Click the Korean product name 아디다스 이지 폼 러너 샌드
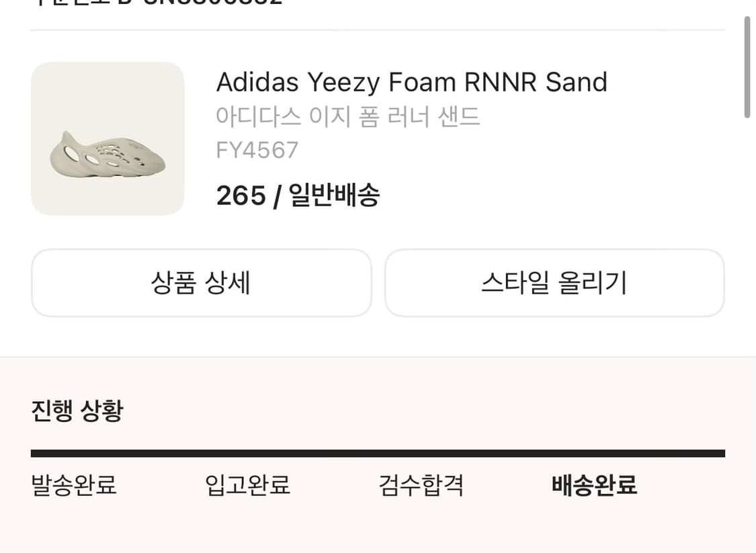 (349, 116)
